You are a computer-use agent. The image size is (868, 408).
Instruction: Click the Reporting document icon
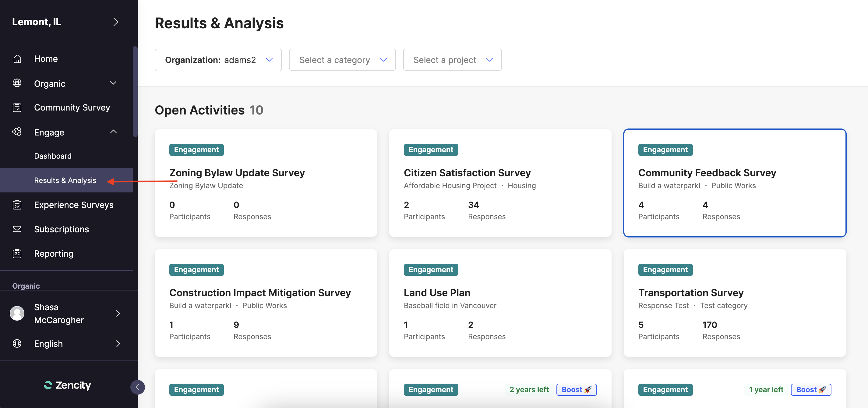point(17,253)
